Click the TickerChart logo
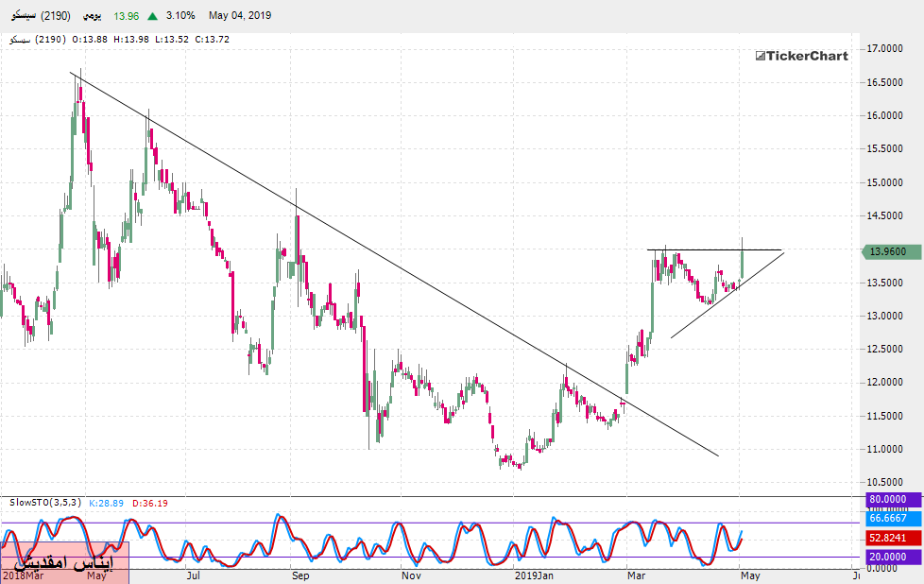The width and height of the screenshot is (924, 584). coord(802,56)
